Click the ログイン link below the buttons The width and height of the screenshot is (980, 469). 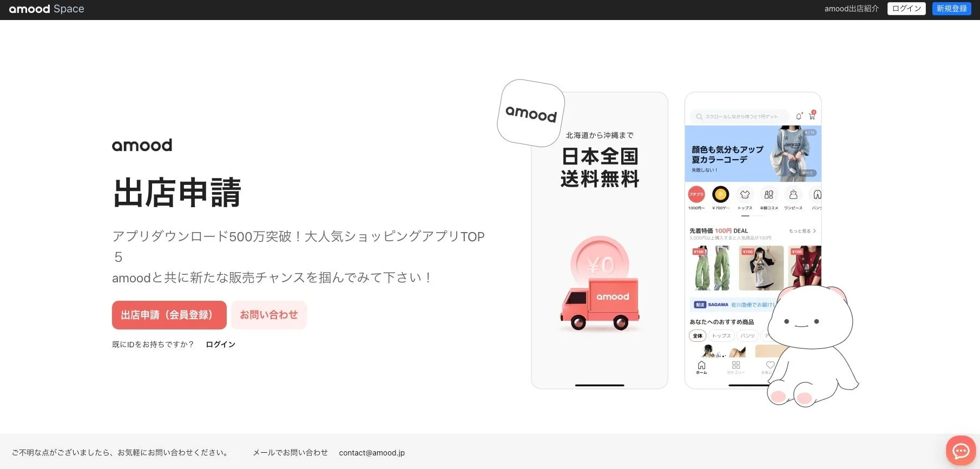(x=220, y=345)
